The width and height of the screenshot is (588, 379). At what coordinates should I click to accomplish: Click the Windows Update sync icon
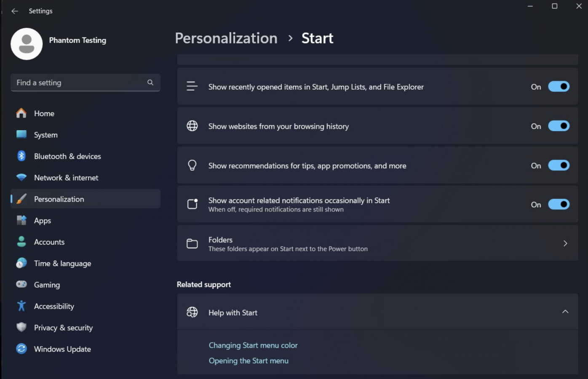[x=21, y=349]
